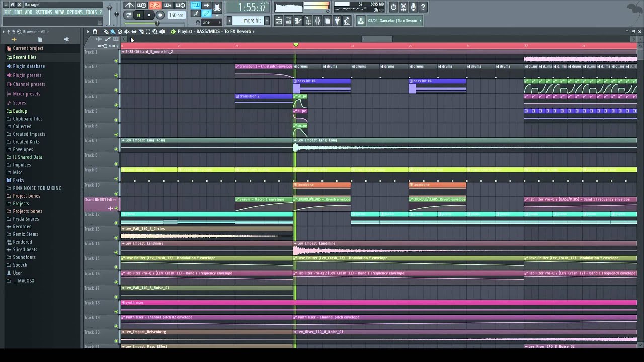
Task: Mute Track 14 with its green light
Action: [116, 252]
